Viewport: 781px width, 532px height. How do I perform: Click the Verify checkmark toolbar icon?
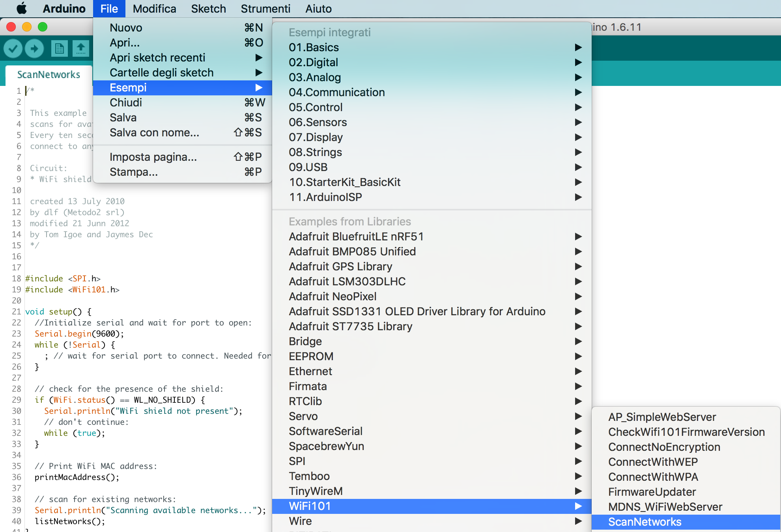click(13, 48)
